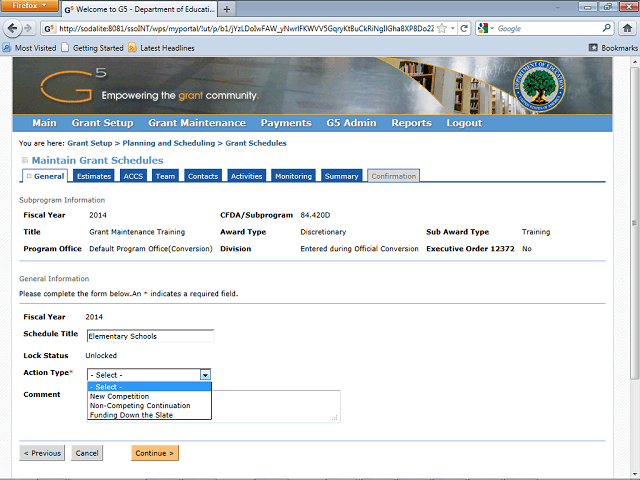Open the Main menu
The height and width of the screenshot is (480, 640).
coord(44,123)
